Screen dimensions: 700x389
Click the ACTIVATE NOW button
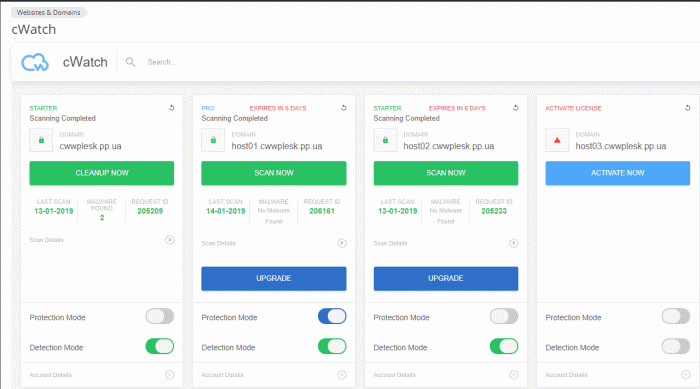(x=618, y=173)
